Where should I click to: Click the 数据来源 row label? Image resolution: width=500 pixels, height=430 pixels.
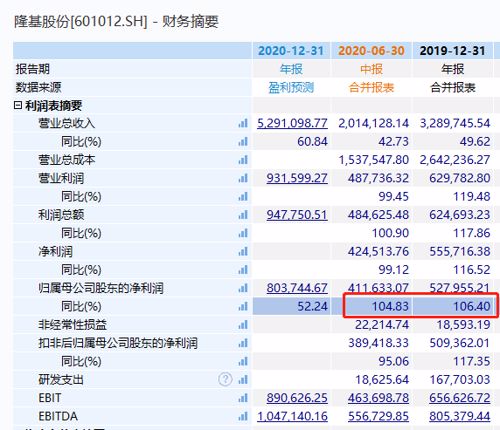click(38, 88)
